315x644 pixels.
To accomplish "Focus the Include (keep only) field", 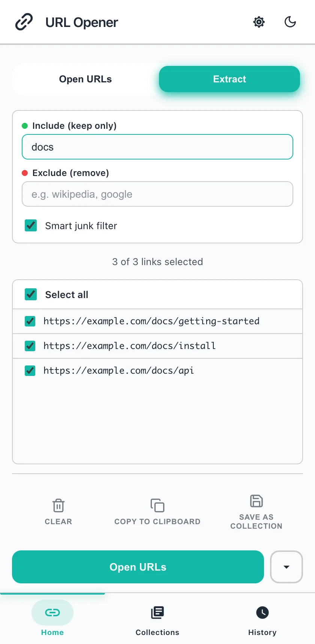I will (157, 147).
